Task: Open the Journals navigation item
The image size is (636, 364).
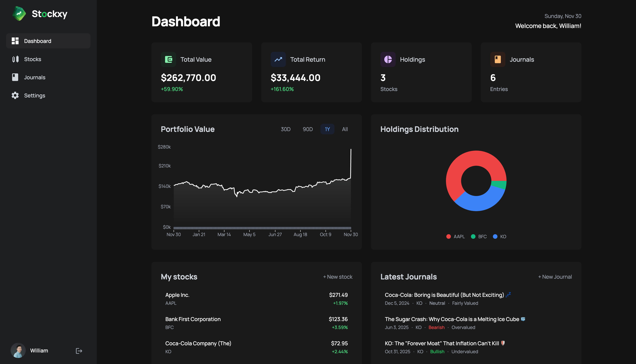Action: click(35, 77)
